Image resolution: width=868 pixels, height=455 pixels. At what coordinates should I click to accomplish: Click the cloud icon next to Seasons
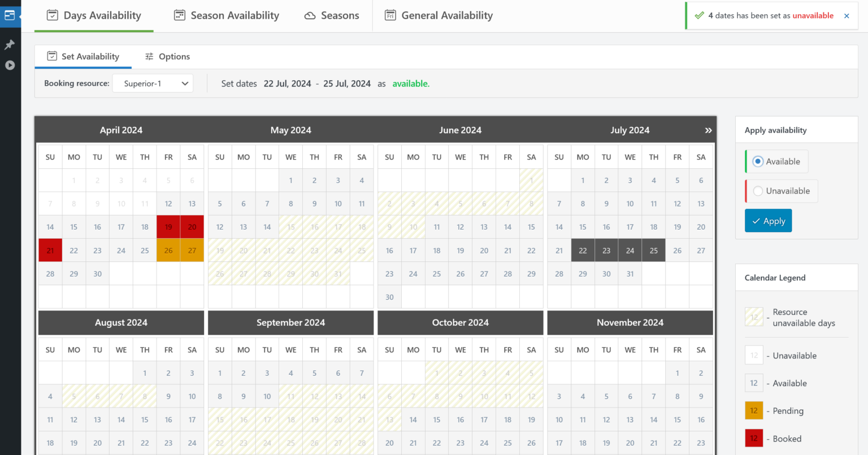[x=309, y=15]
